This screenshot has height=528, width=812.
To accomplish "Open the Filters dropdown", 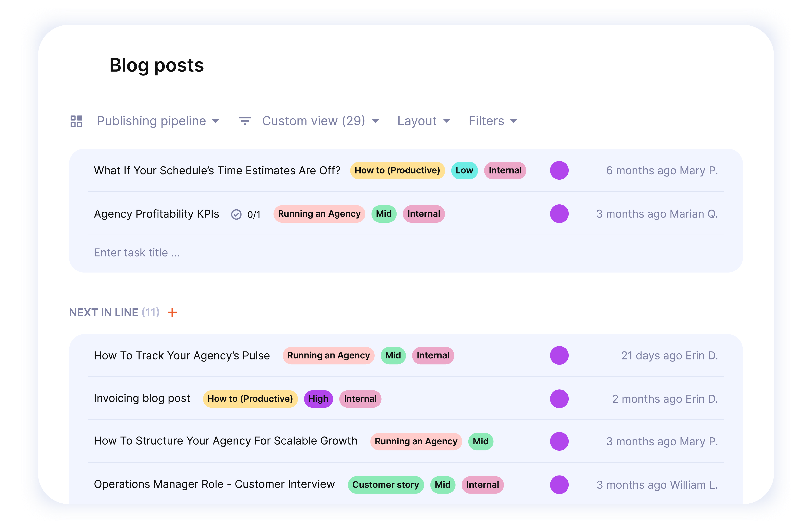I will (493, 121).
